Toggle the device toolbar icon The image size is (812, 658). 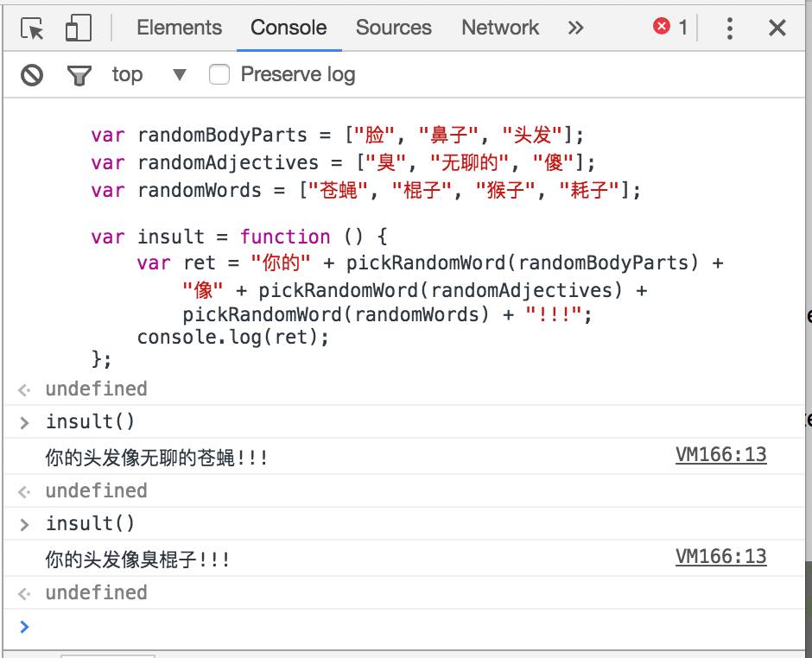pyautogui.click(x=73, y=27)
